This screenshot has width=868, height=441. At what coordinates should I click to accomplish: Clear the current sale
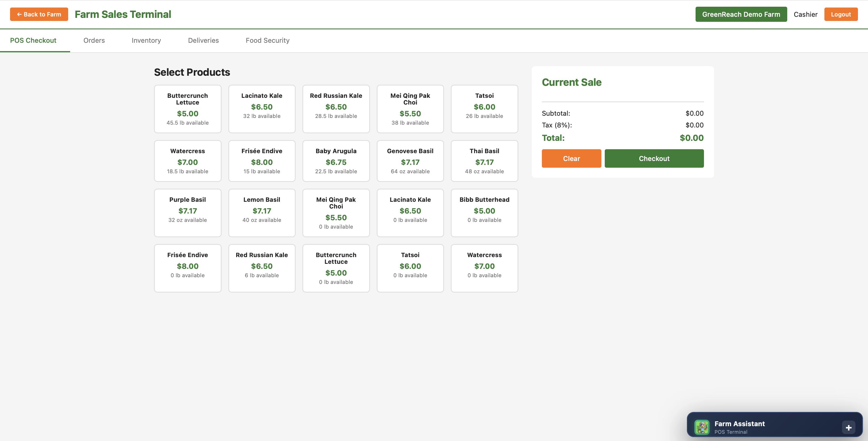pyautogui.click(x=571, y=158)
